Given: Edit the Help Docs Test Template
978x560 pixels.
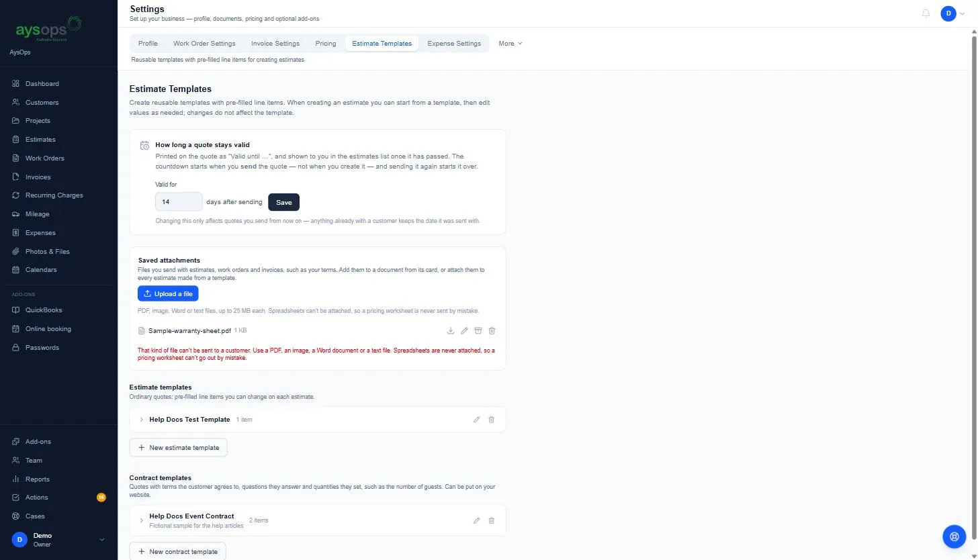Looking at the screenshot, I should point(477,420).
